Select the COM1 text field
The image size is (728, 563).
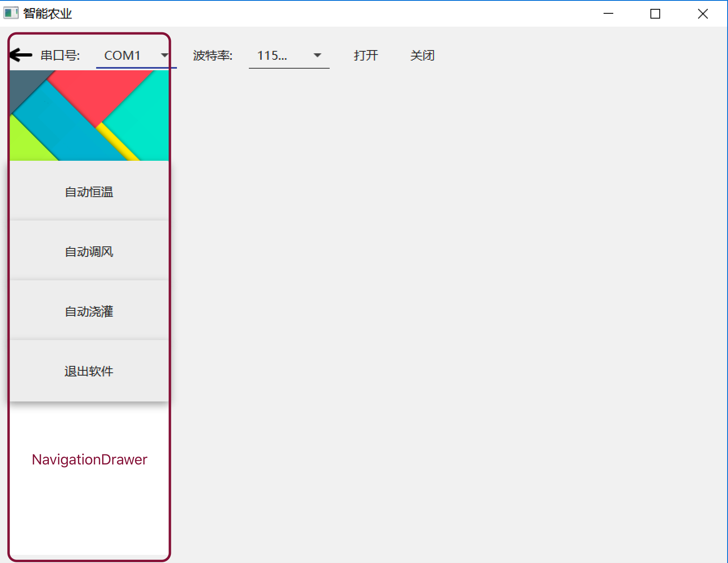[123, 56]
